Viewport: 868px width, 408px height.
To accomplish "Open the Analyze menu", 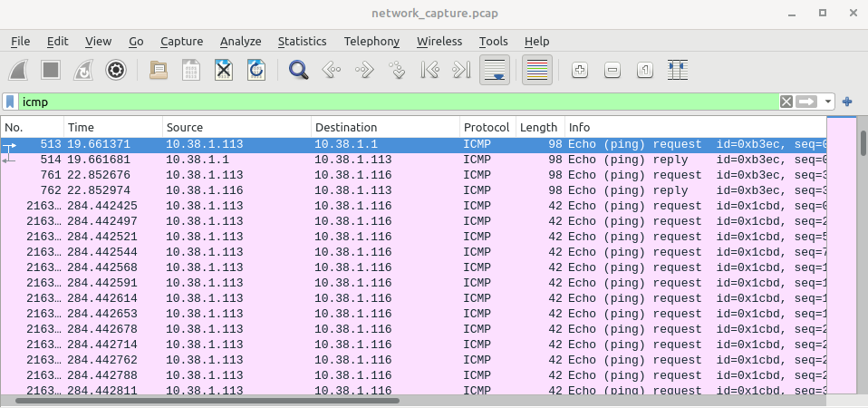I will click(x=241, y=42).
